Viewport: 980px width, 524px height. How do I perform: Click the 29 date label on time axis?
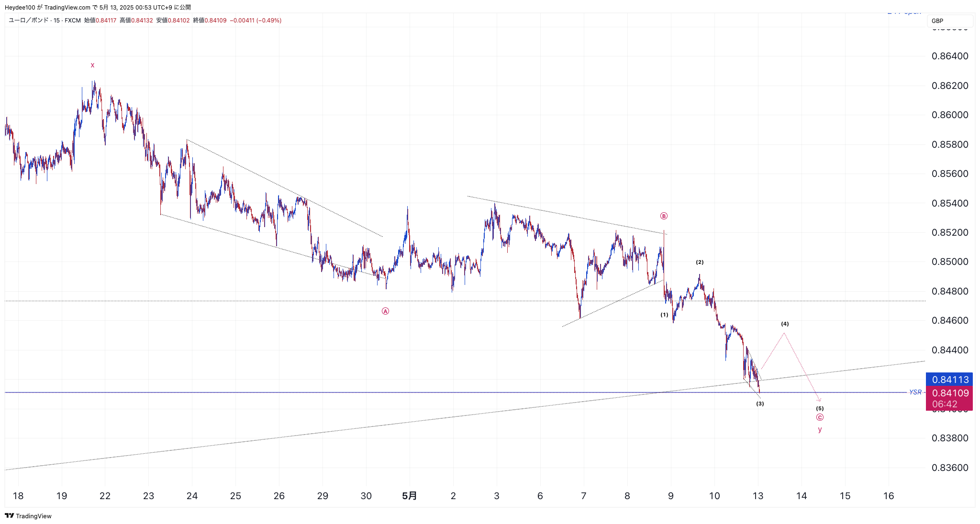pyautogui.click(x=323, y=496)
